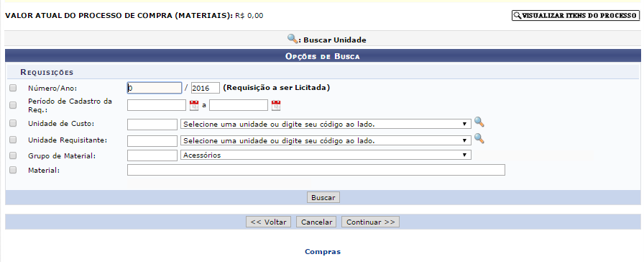The height and width of the screenshot is (262, 644).
Task: Click the Opções de Busca header
Action: [323, 56]
